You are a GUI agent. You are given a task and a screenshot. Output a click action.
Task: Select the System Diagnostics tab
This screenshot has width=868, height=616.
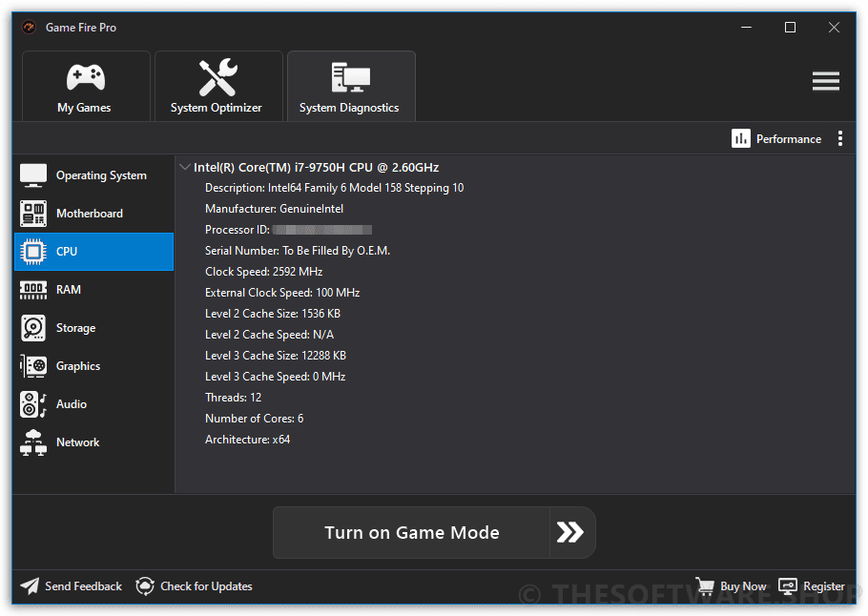352,87
